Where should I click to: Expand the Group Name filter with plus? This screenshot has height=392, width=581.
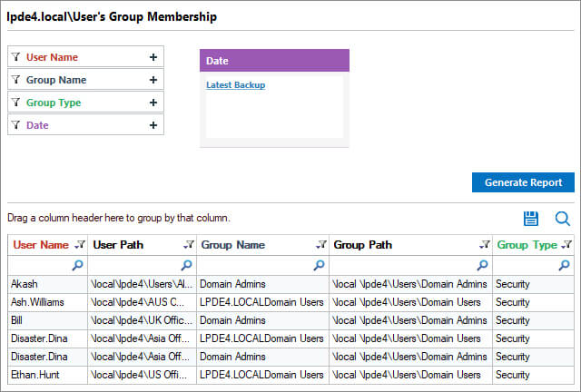153,80
